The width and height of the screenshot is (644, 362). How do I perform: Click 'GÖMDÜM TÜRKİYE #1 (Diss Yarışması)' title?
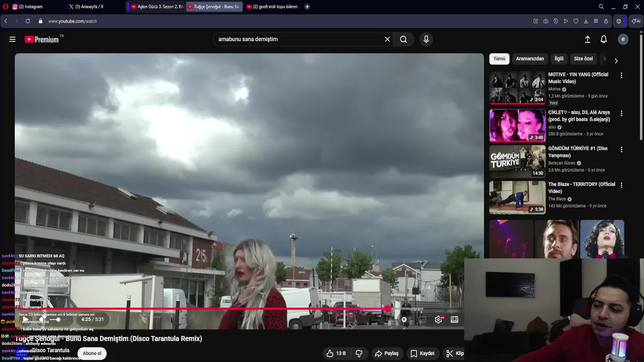point(578,152)
